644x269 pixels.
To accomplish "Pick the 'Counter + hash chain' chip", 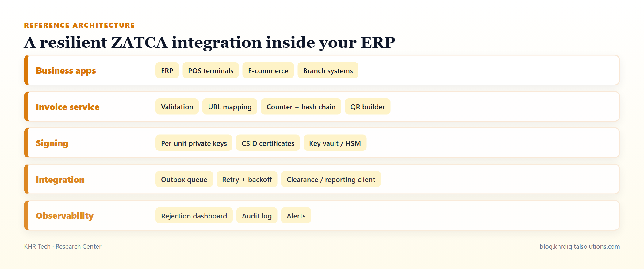I will click(301, 107).
